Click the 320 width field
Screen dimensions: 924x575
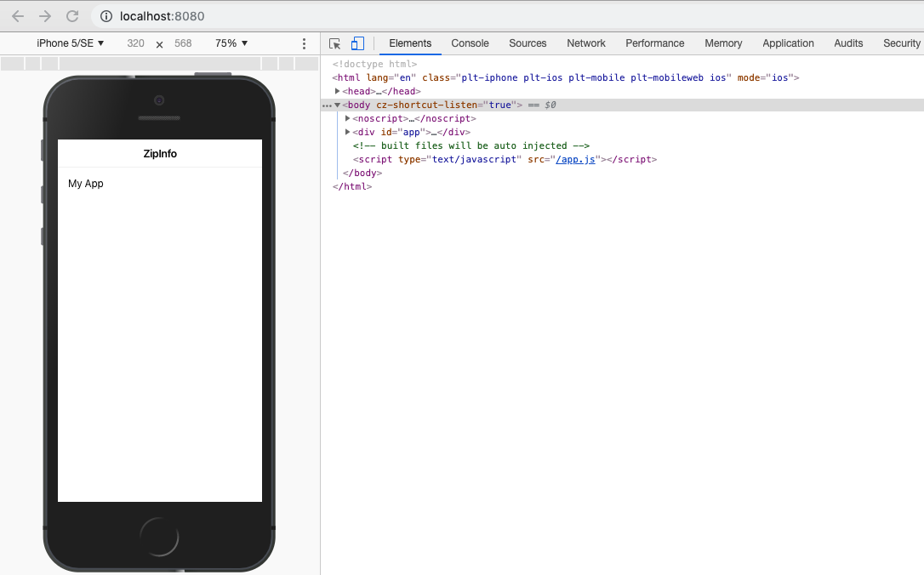[x=135, y=43]
